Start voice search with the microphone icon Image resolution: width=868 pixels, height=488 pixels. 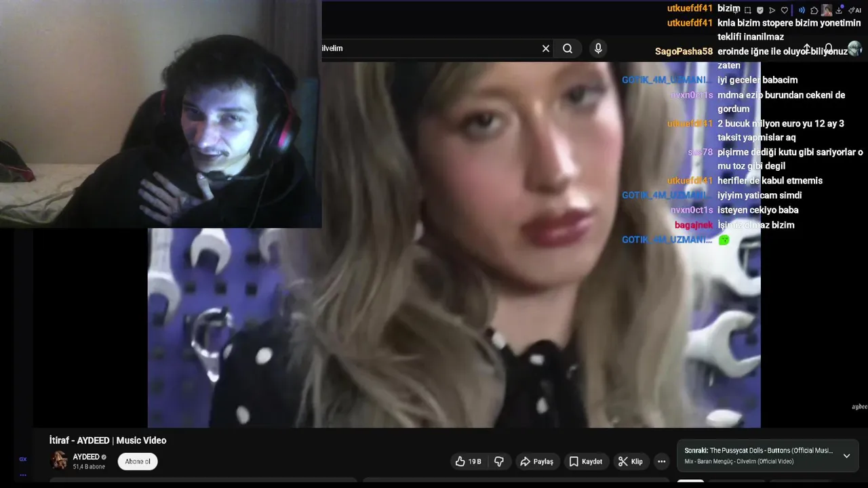pos(598,49)
